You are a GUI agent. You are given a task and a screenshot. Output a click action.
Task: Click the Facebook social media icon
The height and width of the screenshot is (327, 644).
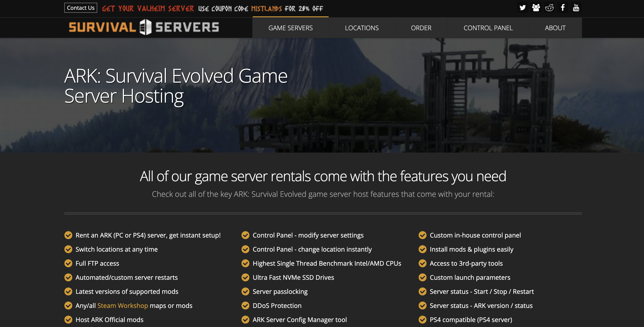[562, 7]
